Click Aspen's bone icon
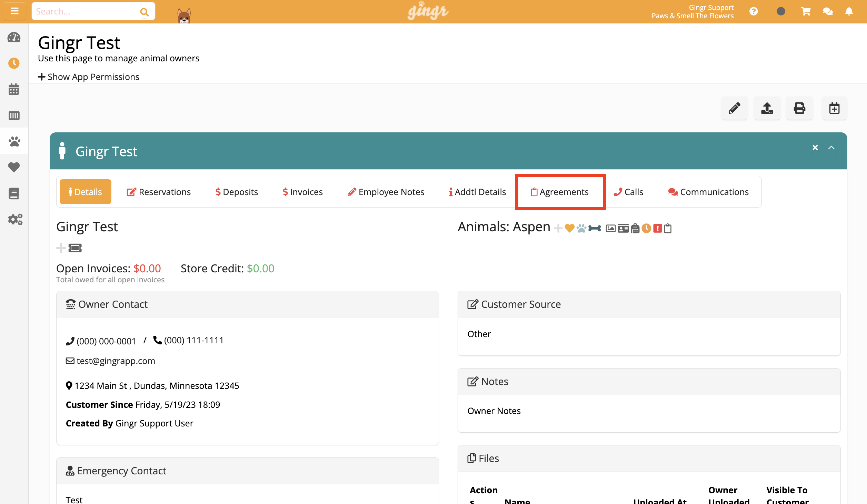This screenshot has width=867, height=504. [595, 228]
